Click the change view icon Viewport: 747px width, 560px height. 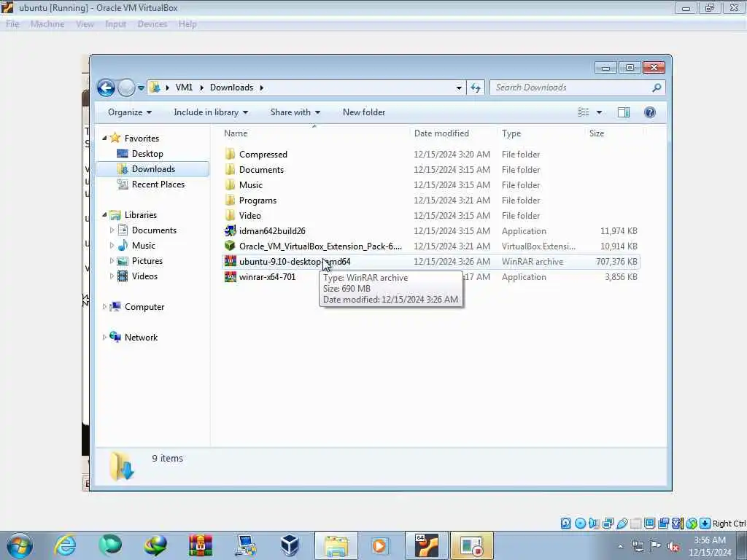point(583,112)
